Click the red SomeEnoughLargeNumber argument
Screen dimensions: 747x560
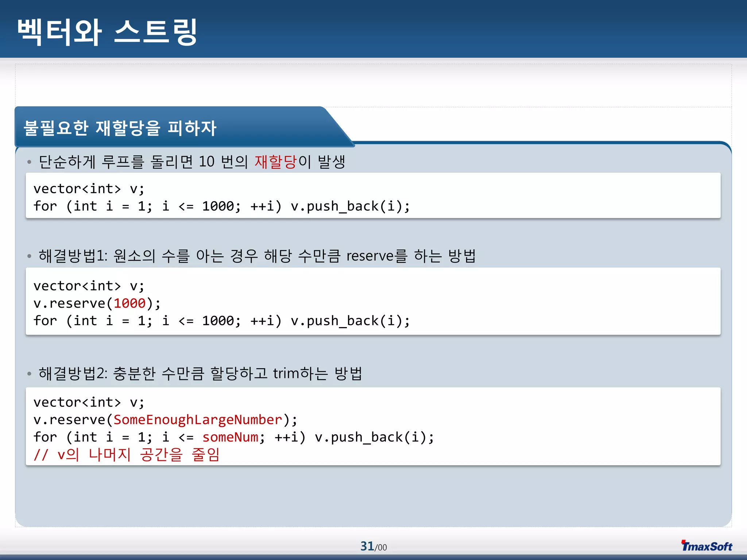point(198,420)
